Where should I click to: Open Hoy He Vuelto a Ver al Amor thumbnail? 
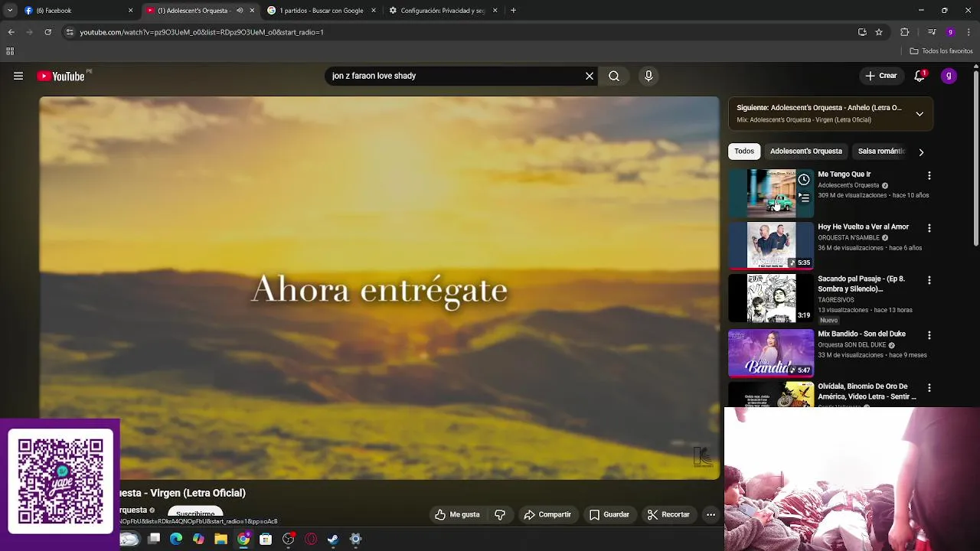(x=771, y=246)
